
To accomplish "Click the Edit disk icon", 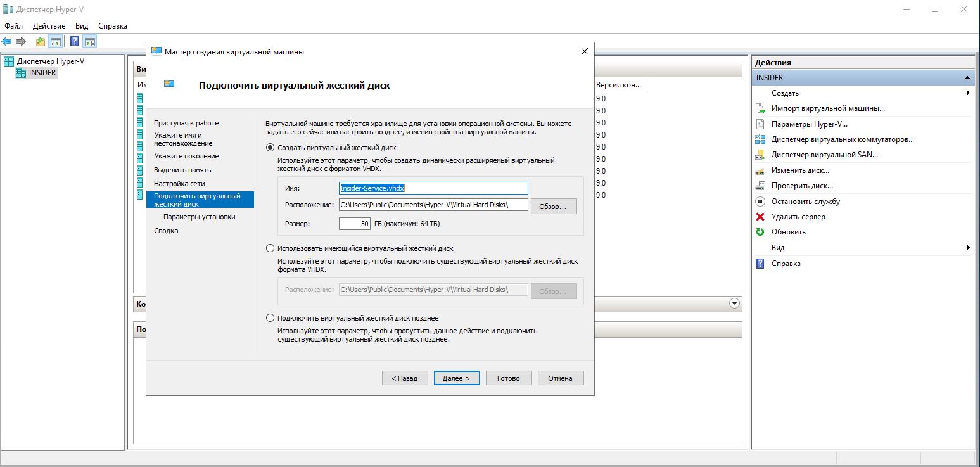I will (x=761, y=170).
